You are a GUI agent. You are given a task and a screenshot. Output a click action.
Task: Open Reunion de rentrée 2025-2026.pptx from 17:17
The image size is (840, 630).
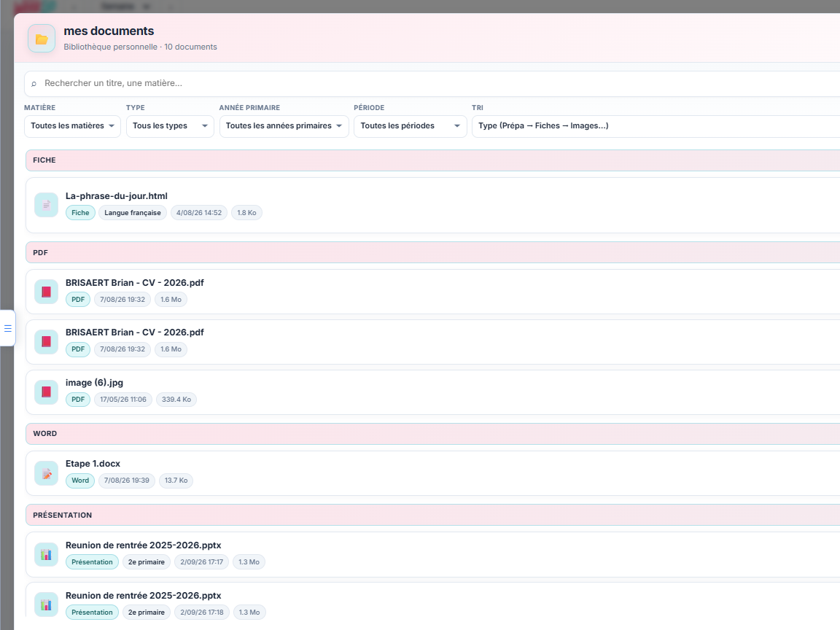pos(143,545)
